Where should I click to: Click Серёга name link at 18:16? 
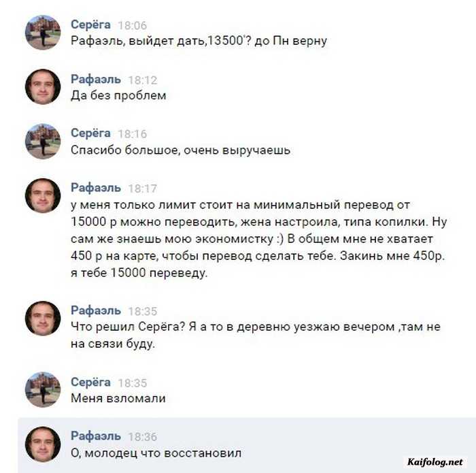point(90,133)
